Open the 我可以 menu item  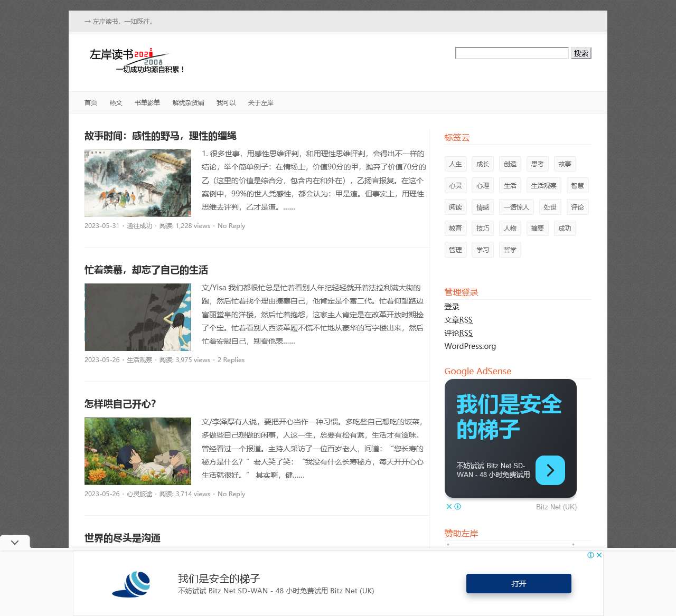point(226,102)
